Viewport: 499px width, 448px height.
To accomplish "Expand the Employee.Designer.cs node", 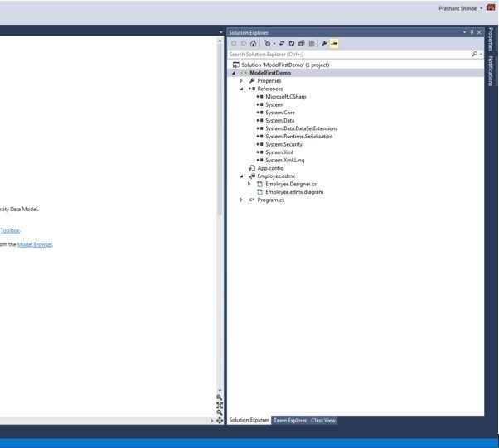I will pos(249,184).
